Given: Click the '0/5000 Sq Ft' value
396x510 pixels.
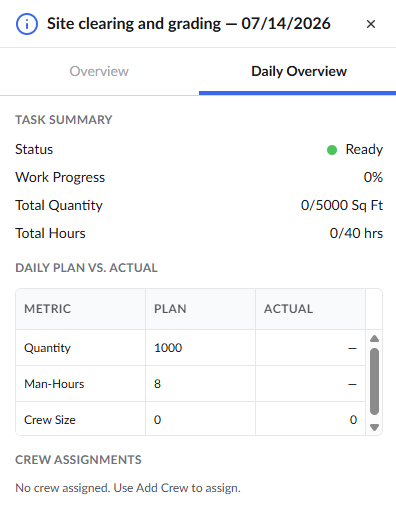Looking at the screenshot, I should [342, 205].
